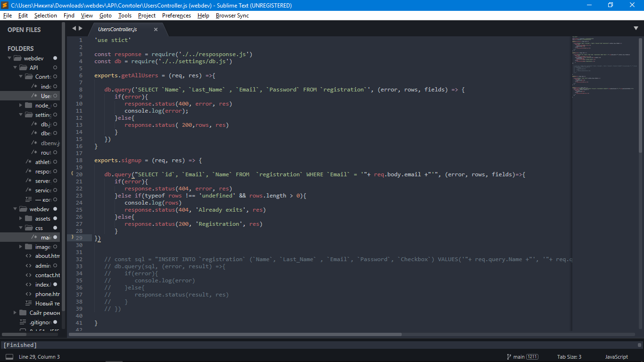Click the assets folder icon in the sidebar
This screenshot has width=644, height=362.
[x=29, y=218]
